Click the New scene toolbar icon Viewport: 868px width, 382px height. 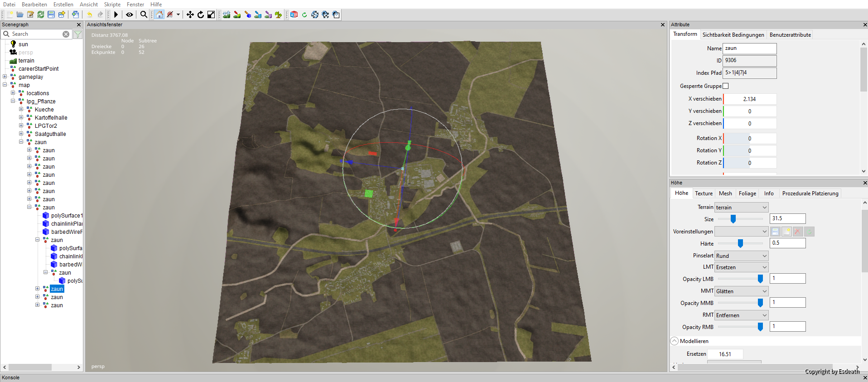(x=10, y=15)
